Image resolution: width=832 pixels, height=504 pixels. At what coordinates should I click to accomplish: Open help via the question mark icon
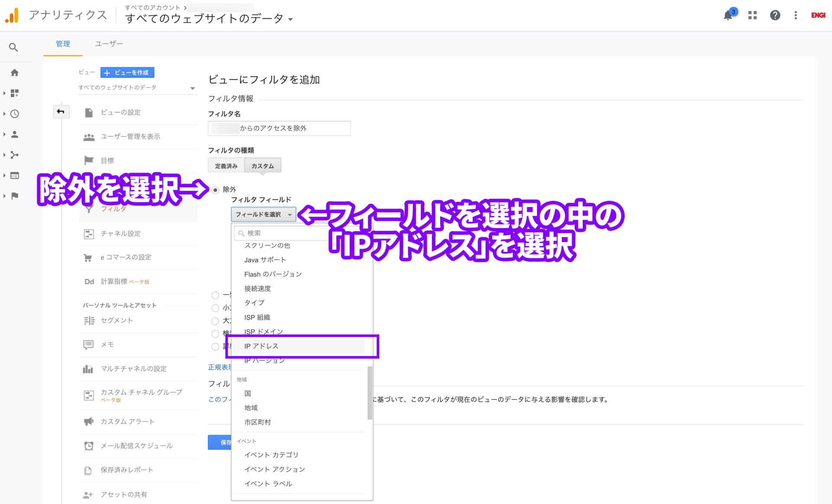point(775,15)
